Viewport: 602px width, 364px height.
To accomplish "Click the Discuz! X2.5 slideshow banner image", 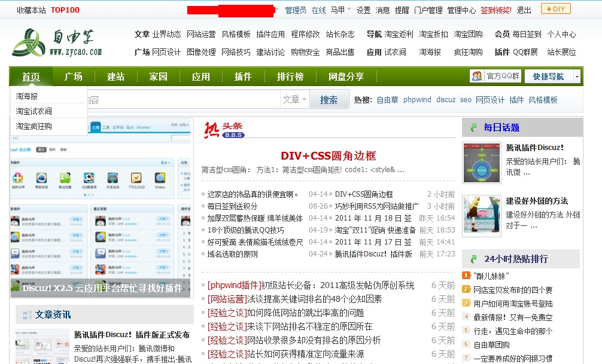I will (x=101, y=207).
